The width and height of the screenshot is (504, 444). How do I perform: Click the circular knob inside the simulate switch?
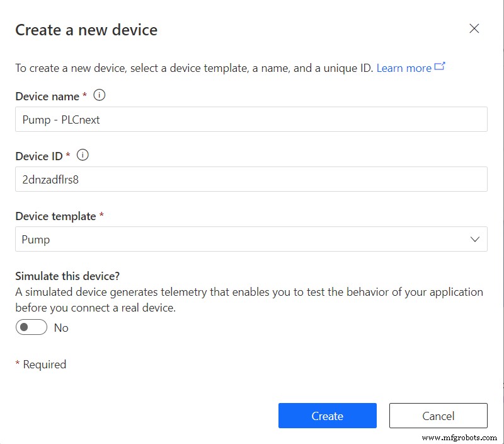point(24,327)
